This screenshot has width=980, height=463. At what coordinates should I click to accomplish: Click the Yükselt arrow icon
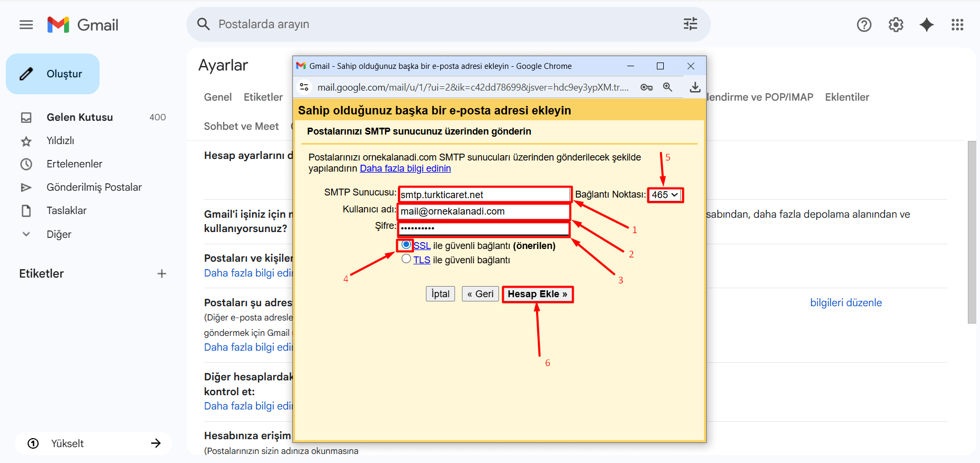coord(156,443)
